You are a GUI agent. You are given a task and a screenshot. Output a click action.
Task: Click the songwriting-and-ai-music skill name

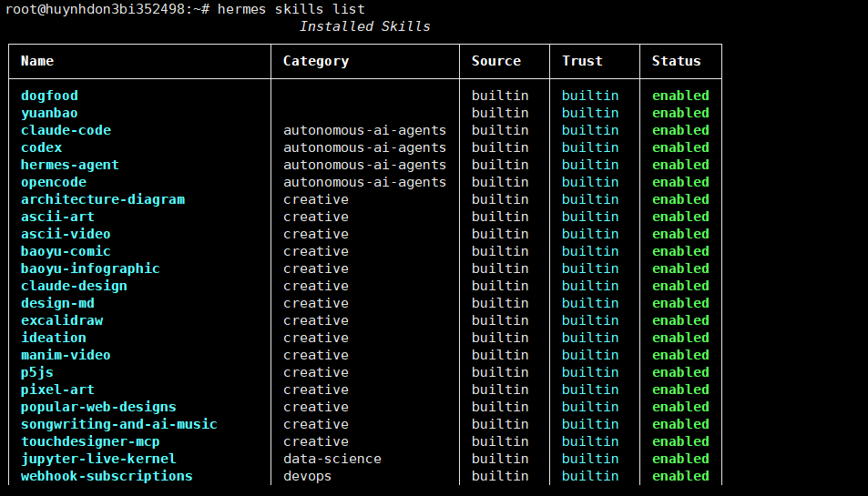point(119,424)
